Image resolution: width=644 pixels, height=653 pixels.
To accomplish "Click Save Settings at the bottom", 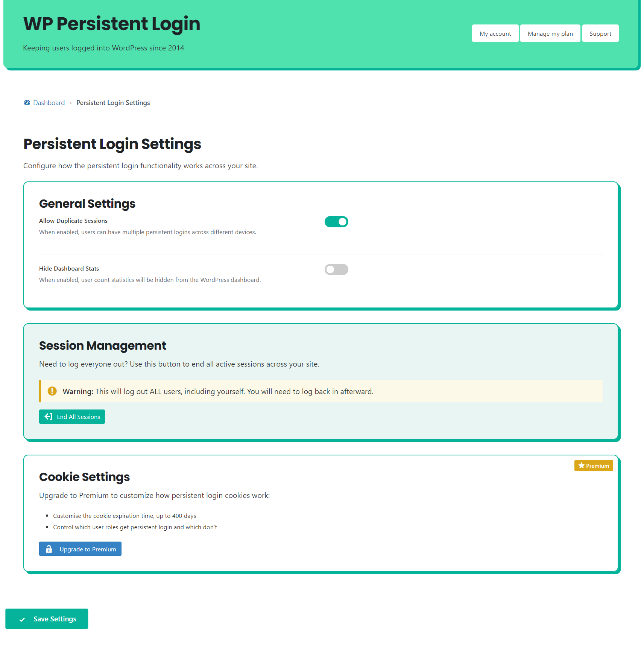I will pyautogui.click(x=47, y=619).
